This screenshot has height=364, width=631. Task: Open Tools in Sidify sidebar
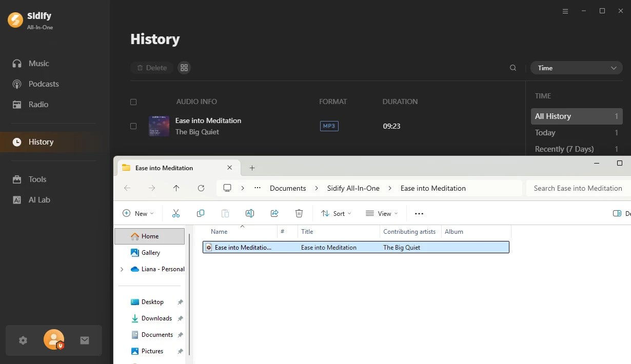(x=29, y=179)
